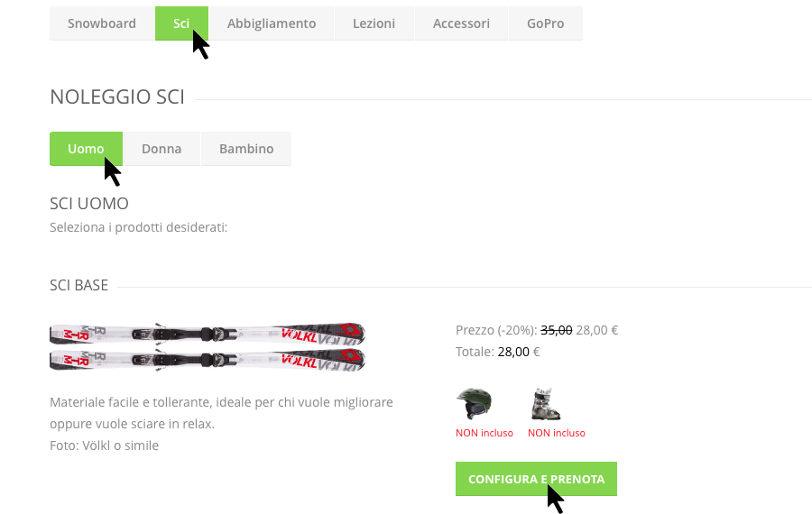
Task: Open the Snowboard category tab
Action: point(102,23)
